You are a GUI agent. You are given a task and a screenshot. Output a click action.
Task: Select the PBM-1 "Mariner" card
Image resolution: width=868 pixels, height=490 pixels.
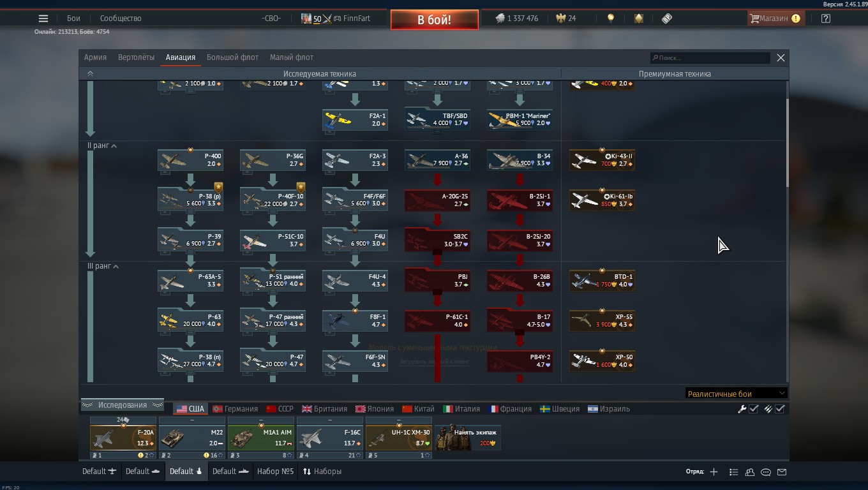point(520,120)
